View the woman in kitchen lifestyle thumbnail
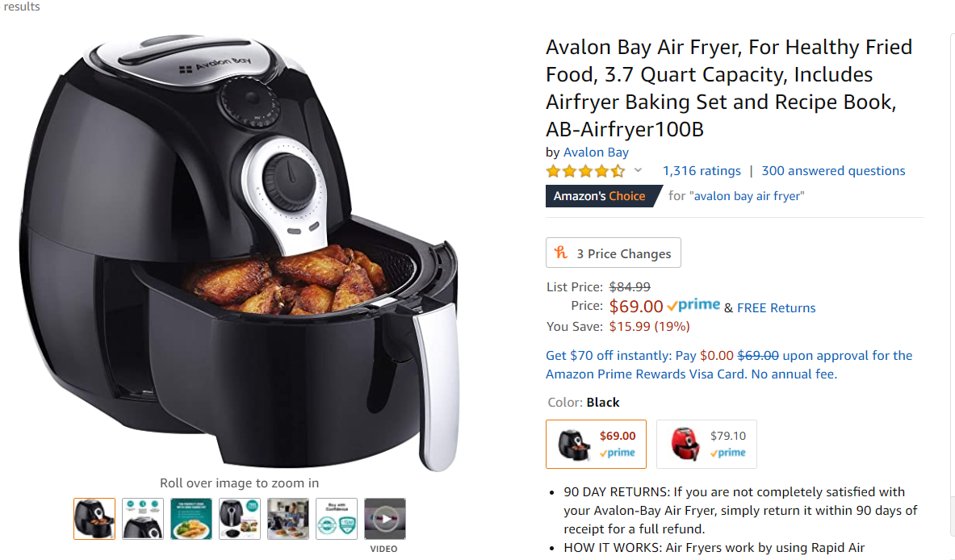 point(288,518)
